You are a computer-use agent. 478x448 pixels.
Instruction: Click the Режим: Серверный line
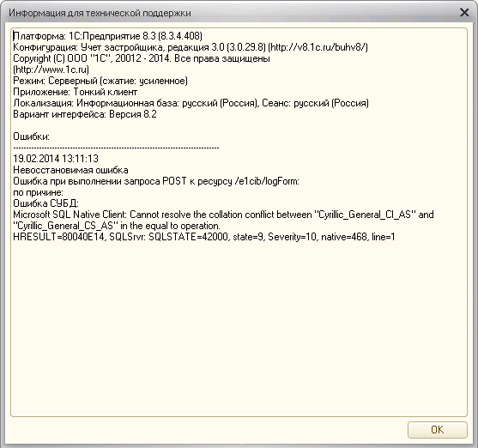point(100,81)
